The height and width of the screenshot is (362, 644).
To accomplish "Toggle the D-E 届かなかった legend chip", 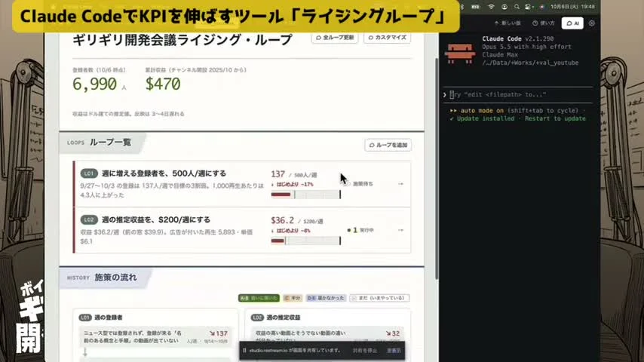I will 326,298.
